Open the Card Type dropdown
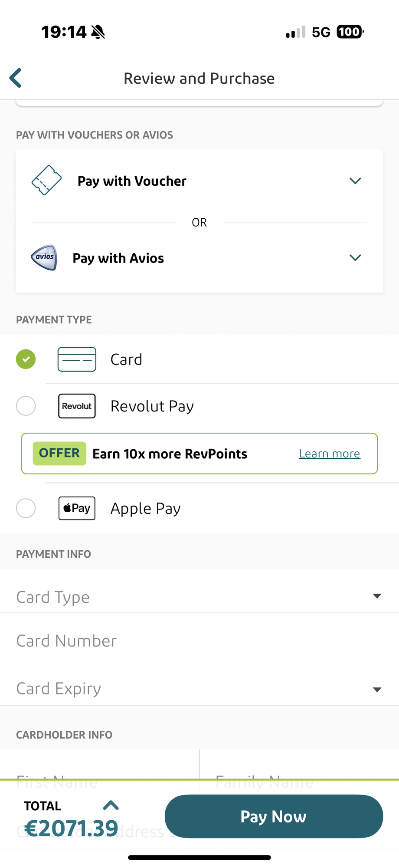The height and width of the screenshot is (868, 399). pos(199,597)
